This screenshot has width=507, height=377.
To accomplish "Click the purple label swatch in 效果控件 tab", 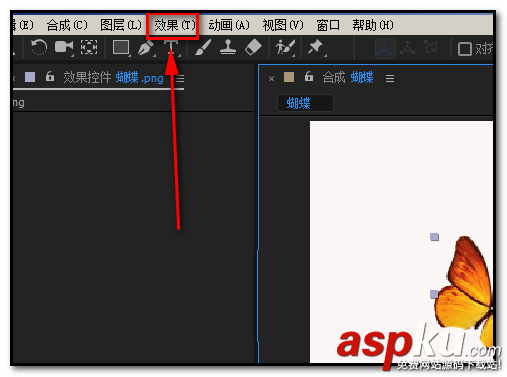I will click(x=30, y=77).
